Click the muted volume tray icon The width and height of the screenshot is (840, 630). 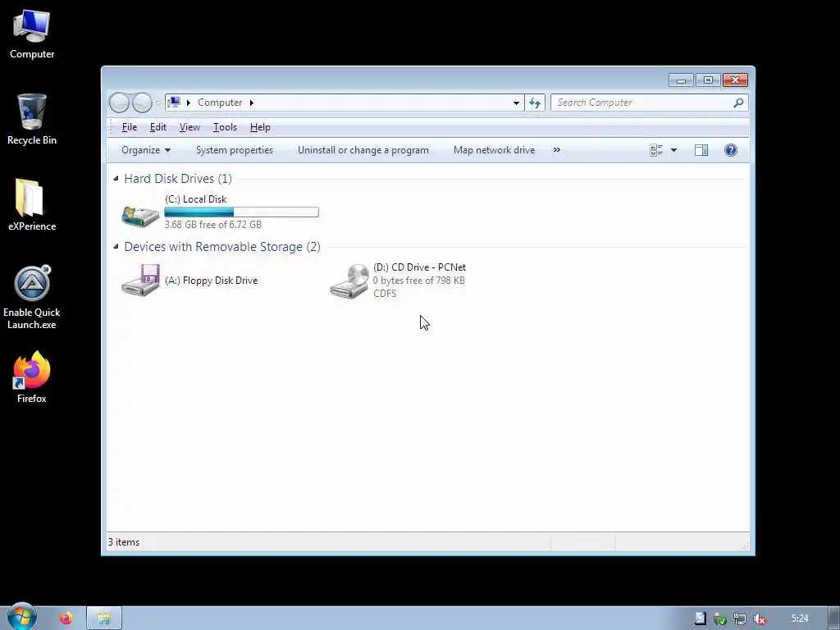(x=759, y=619)
